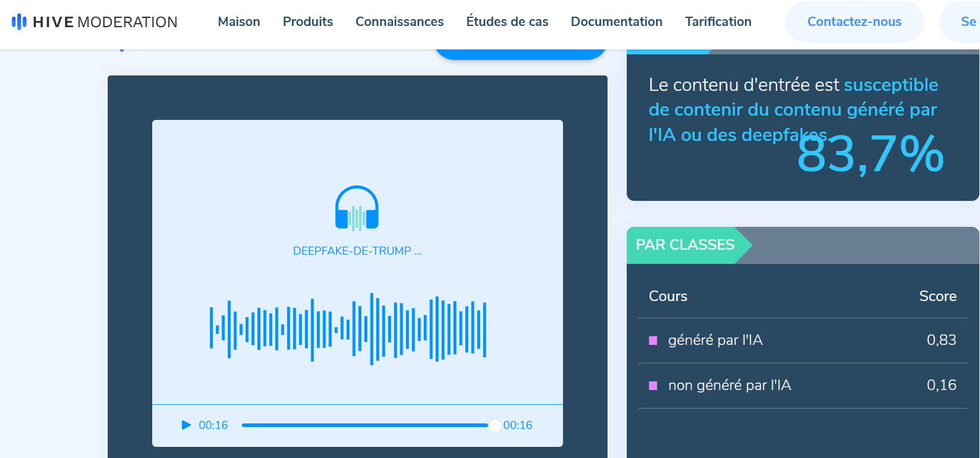The image size is (980, 458).
Task: Open the Études de cas page
Action: pos(507,22)
